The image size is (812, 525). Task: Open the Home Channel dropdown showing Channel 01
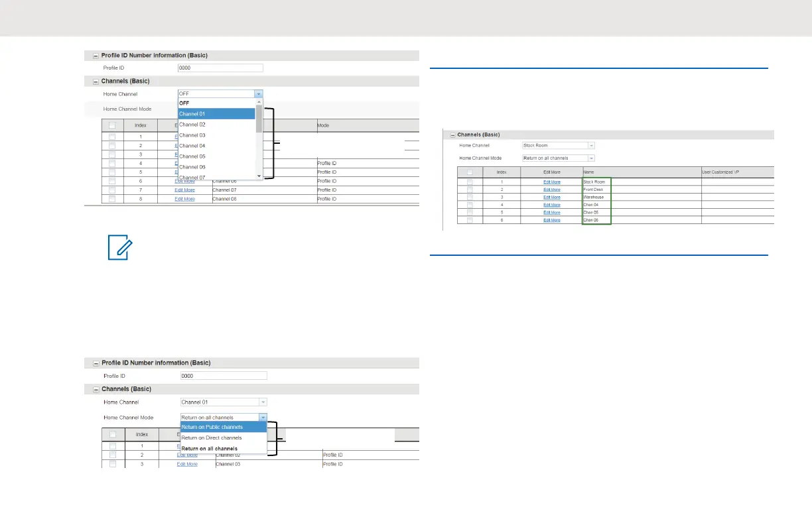224,402
